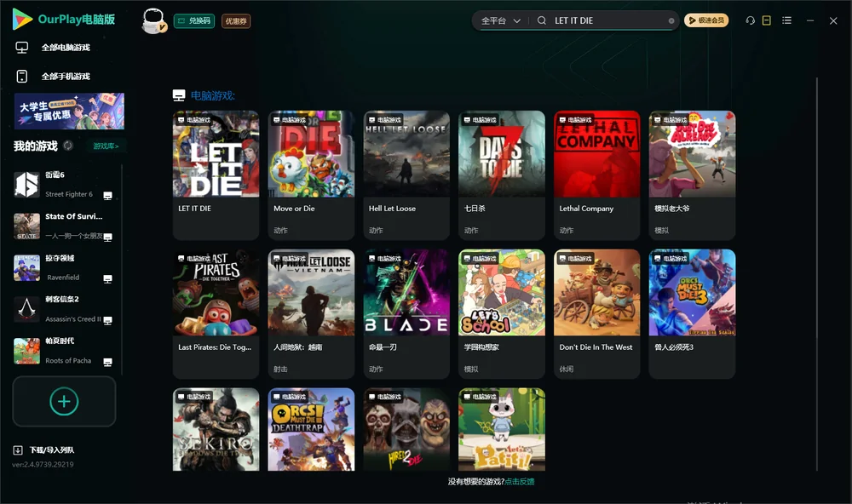This screenshot has width=852, height=504.
Task: Open the Lethal Company game card
Action: coord(597,175)
